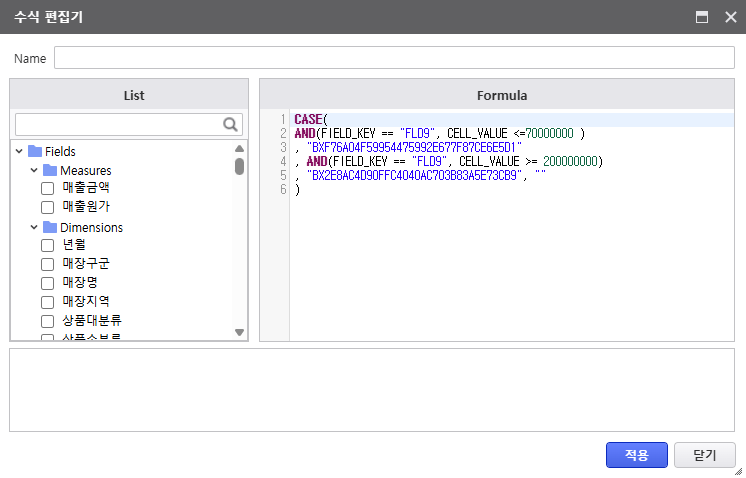The height and width of the screenshot is (478, 746).
Task: Click the Fields folder icon
Action: point(35,151)
